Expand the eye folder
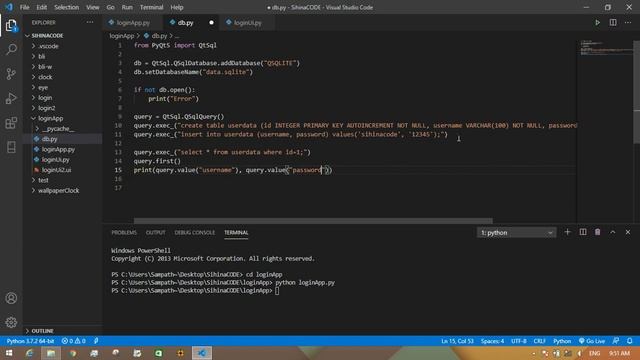Screen dimensions: 640x360 tap(42, 87)
